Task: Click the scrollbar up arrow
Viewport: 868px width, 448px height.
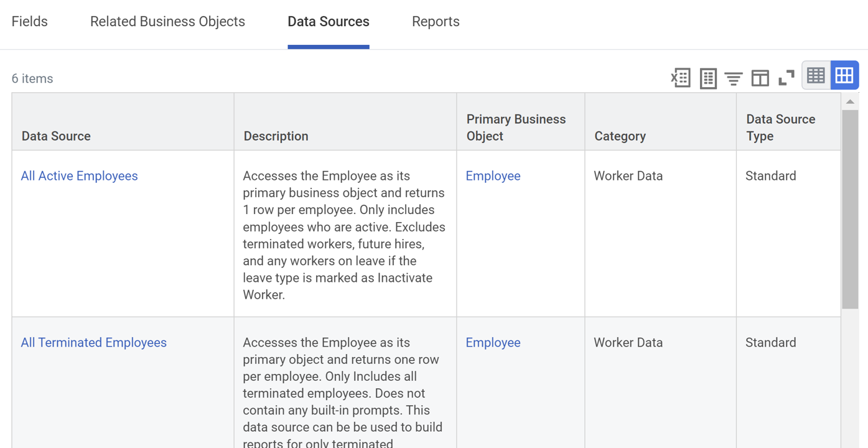Action: point(850,101)
